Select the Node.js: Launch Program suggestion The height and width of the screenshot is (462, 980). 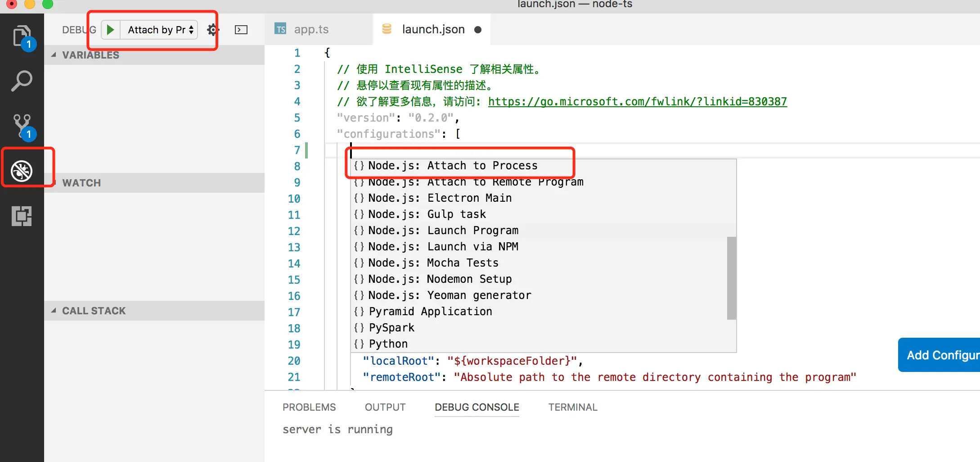point(543,231)
